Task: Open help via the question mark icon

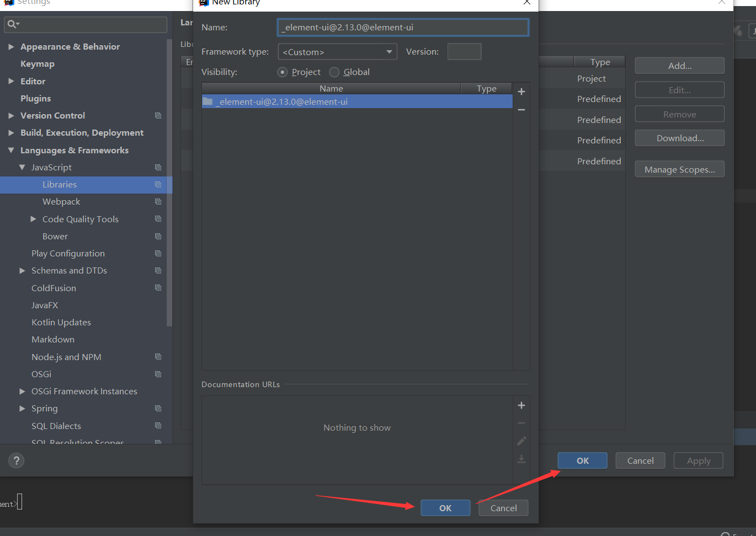Action: (x=16, y=460)
